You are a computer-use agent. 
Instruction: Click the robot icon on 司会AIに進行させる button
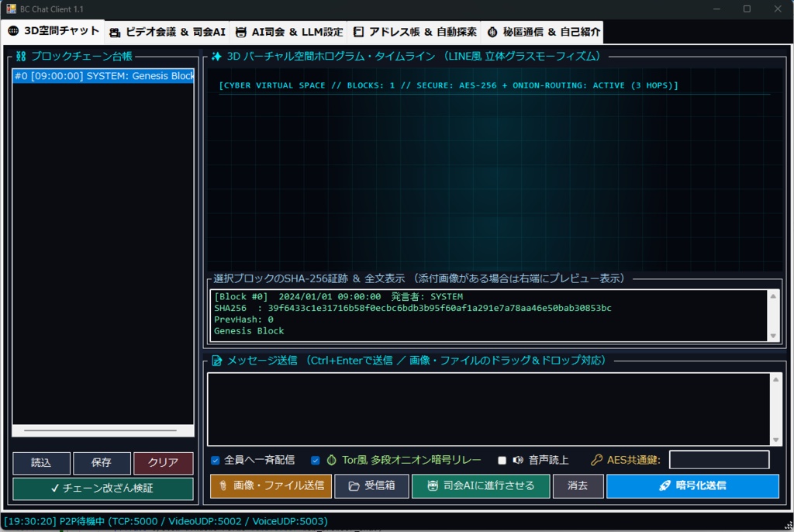[433, 486]
